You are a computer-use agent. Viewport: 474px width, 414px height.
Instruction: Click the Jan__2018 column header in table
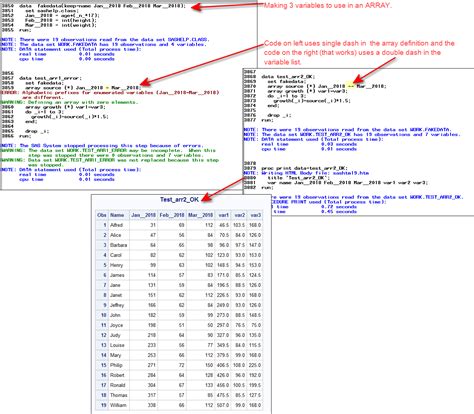pos(143,215)
